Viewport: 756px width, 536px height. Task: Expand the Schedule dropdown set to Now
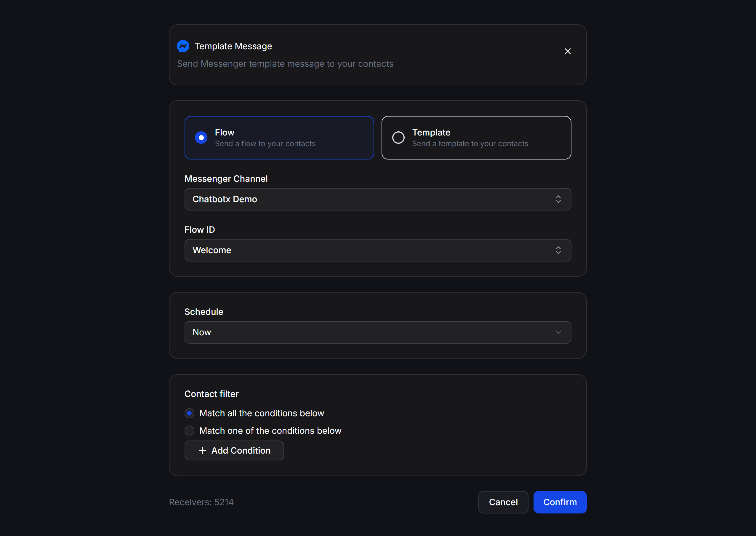coord(378,332)
